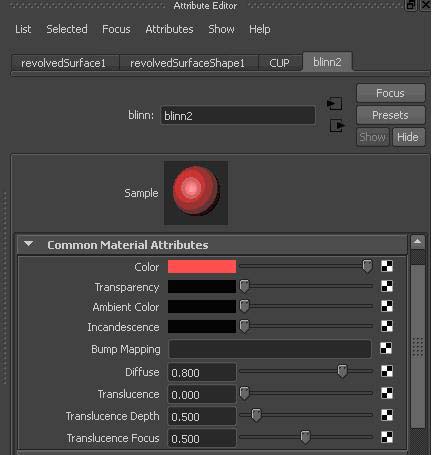Click the Focus button

[391, 93]
